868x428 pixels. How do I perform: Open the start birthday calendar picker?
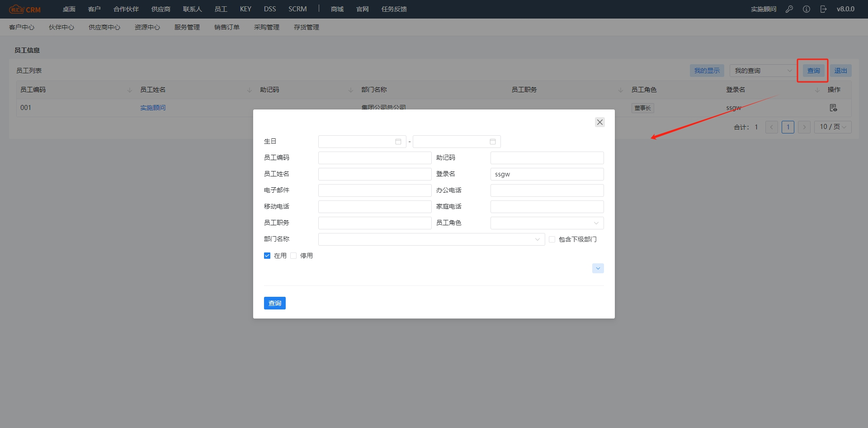click(x=398, y=142)
